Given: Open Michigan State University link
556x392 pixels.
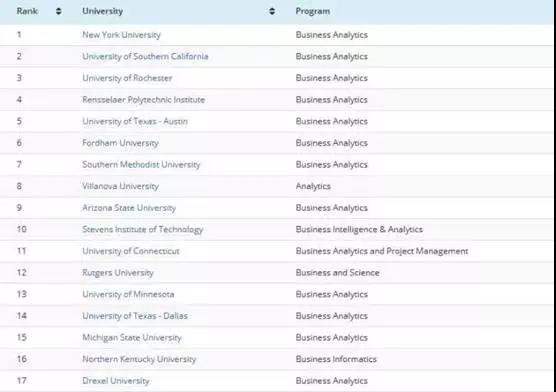Looking at the screenshot, I should 132,338.
